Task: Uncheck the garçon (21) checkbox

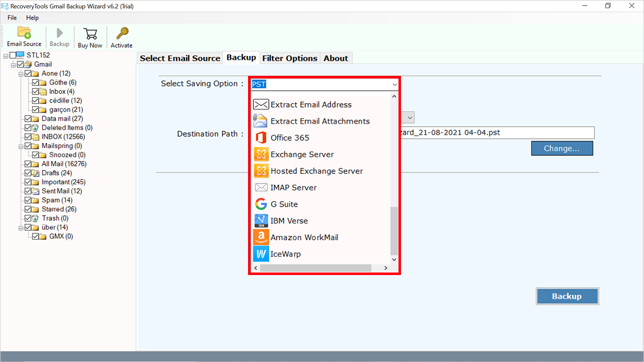Action: (36, 110)
